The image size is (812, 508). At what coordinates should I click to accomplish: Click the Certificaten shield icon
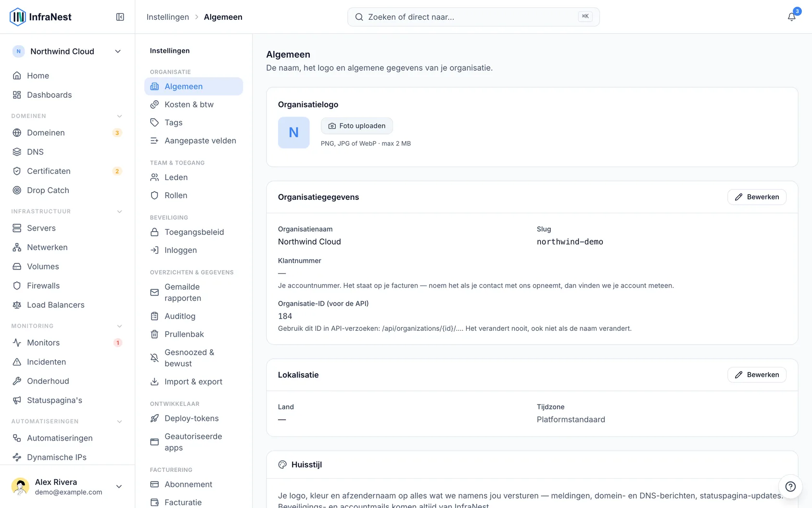coord(17,171)
